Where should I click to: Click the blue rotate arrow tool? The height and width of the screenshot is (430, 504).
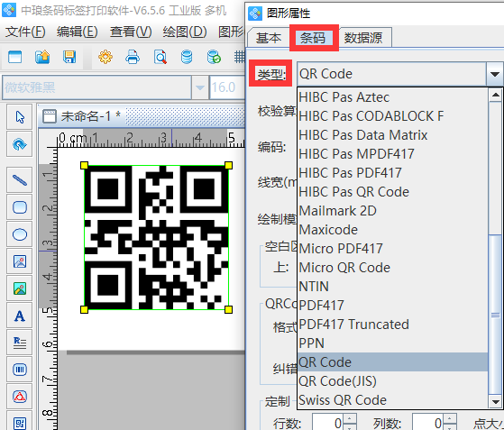[x=20, y=144]
